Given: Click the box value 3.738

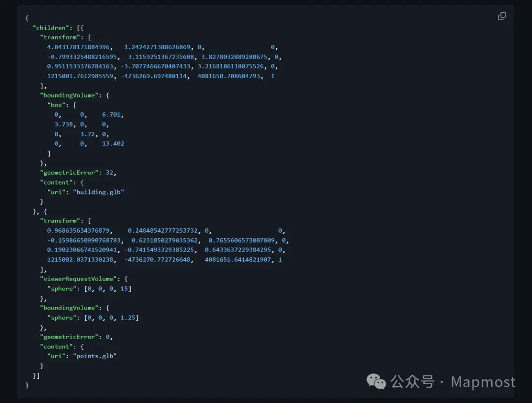Looking at the screenshot, I should (64, 124).
